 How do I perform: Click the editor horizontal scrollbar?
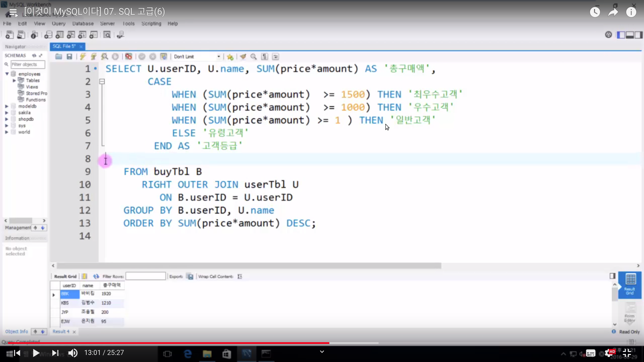point(249,266)
